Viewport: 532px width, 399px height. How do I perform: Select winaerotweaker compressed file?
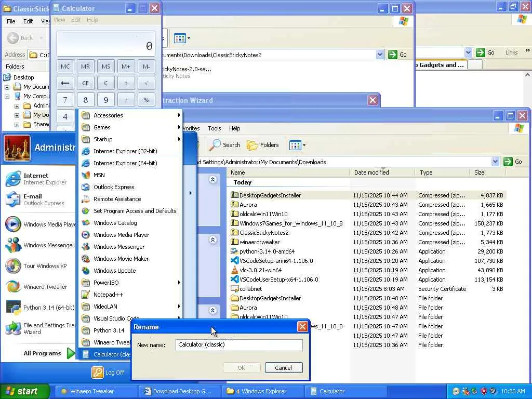coord(256,242)
